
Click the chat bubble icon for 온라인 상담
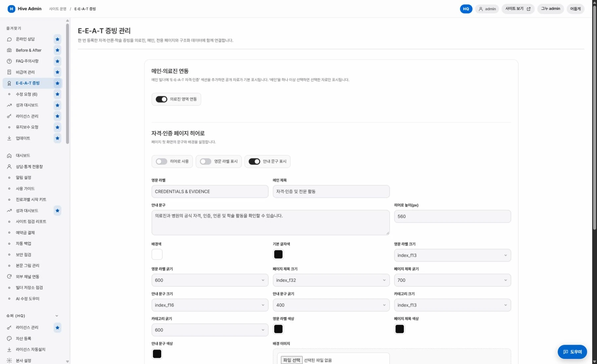pyautogui.click(x=9, y=39)
